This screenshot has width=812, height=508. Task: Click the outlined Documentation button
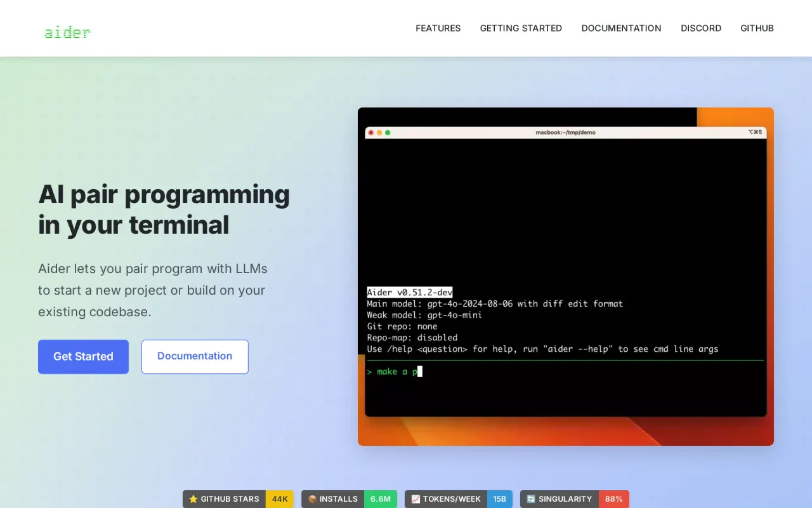(x=195, y=356)
